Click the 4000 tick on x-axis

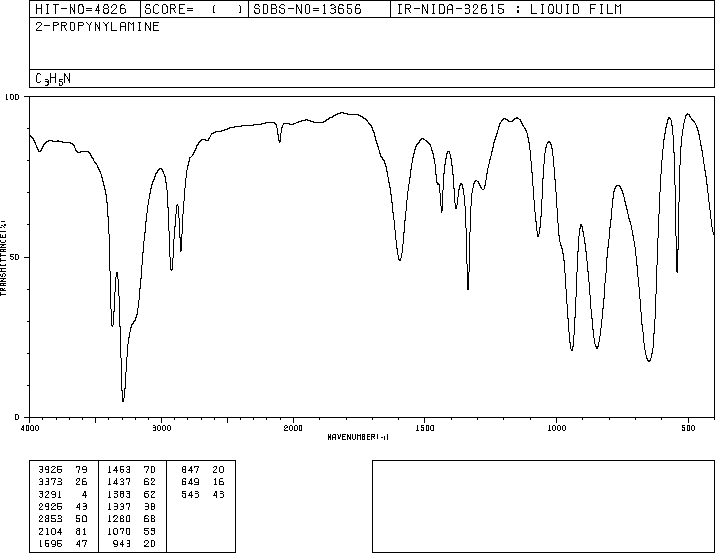click(x=30, y=427)
